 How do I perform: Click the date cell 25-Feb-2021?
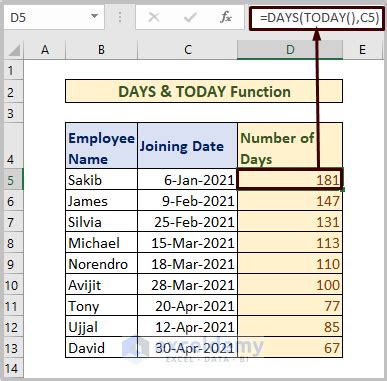(x=187, y=221)
